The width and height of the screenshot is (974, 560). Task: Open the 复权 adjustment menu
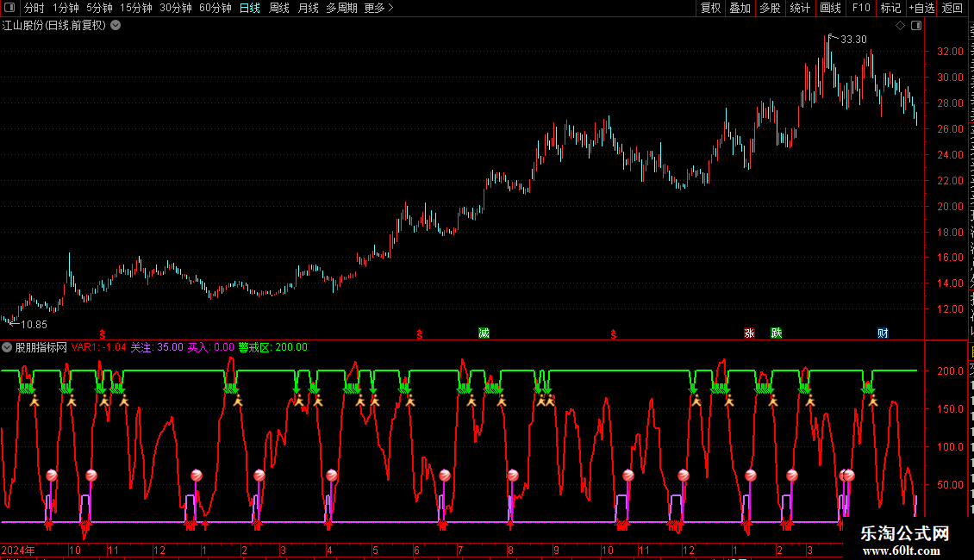(710, 8)
